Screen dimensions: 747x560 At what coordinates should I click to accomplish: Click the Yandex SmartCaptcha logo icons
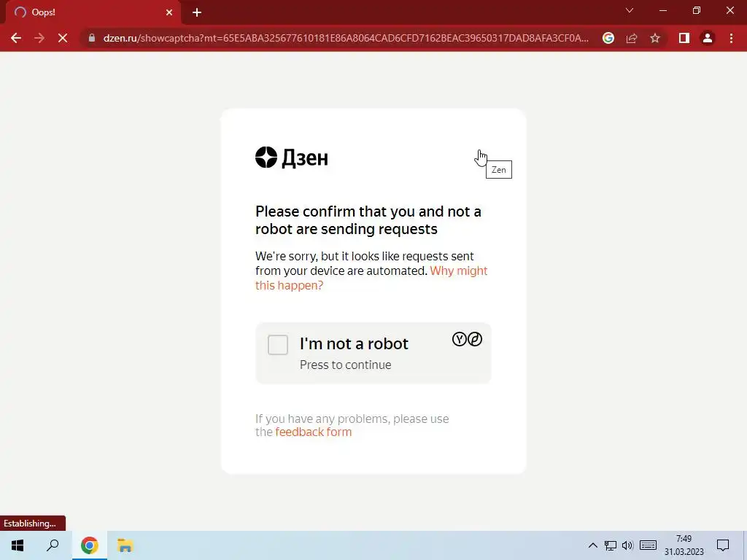(x=467, y=339)
